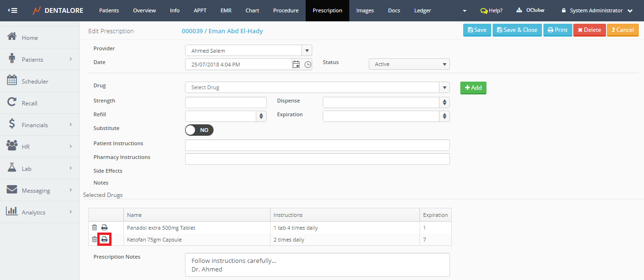
Task: Open the Select Drug dropdown
Action: point(317,87)
